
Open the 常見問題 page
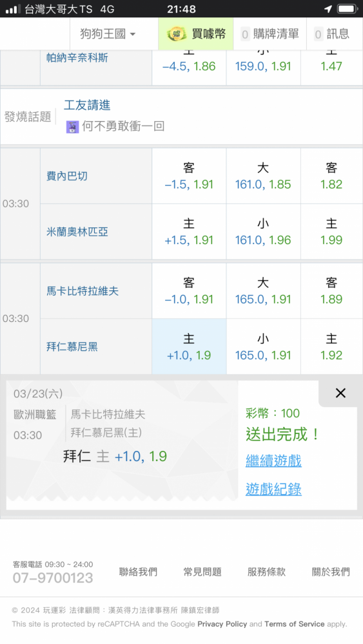(202, 572)
